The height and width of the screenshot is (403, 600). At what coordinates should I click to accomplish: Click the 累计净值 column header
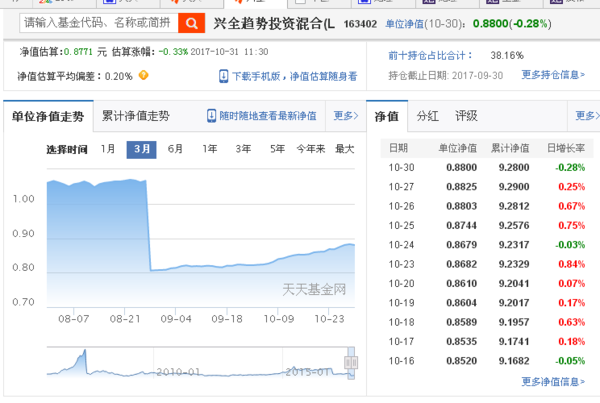(x=510, y=148)
